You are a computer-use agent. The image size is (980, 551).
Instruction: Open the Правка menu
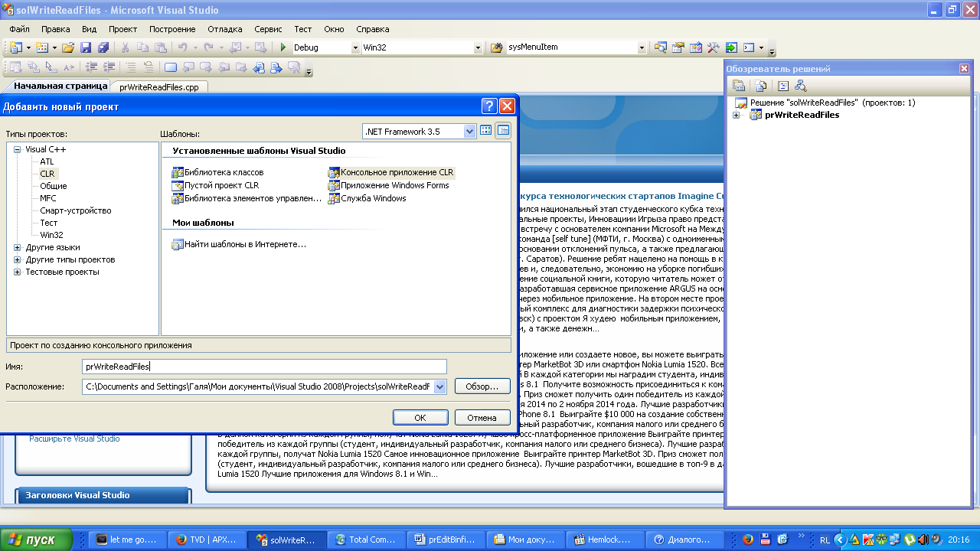click(56, 29)
